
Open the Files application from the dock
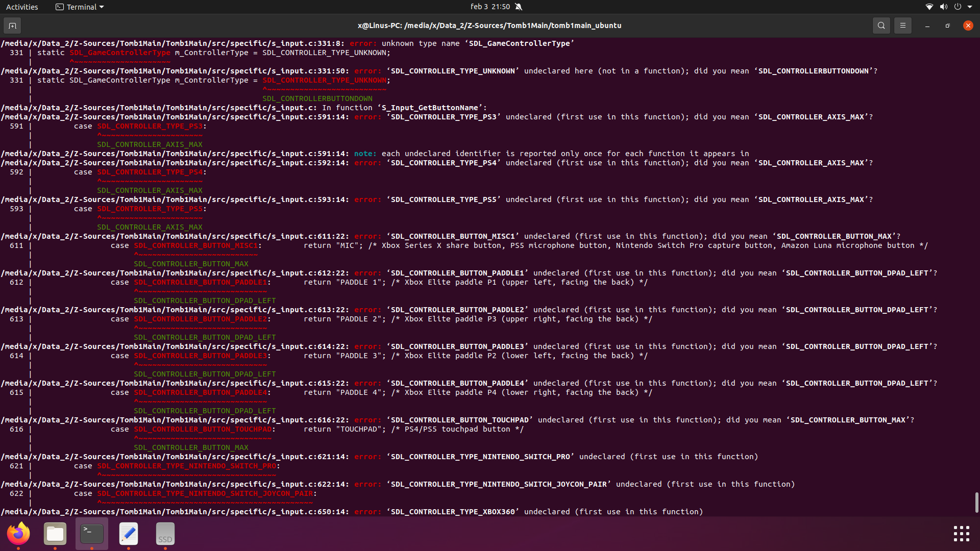55,534
